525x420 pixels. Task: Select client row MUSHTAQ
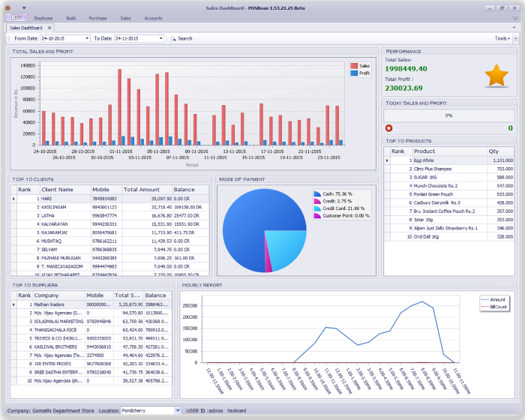(109, 241)
